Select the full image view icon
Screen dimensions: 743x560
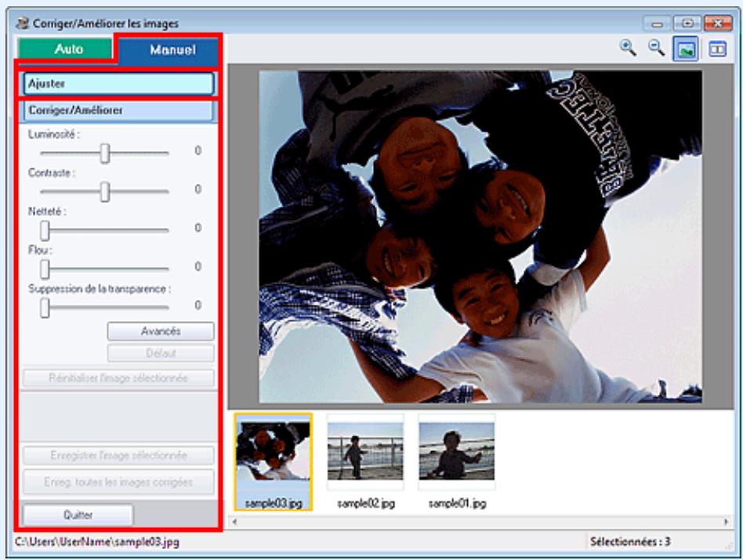(686, 49)
